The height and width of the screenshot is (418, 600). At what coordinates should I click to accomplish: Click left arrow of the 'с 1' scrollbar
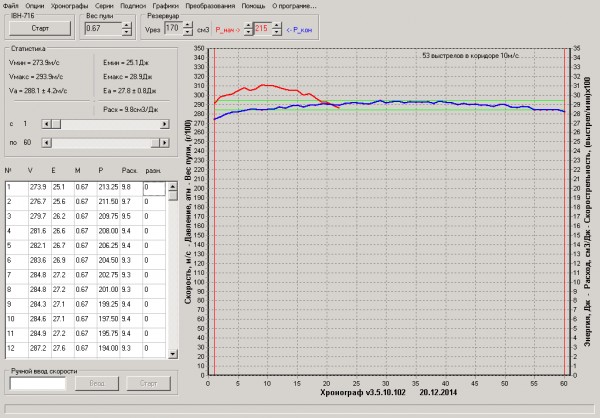point(46,124)
